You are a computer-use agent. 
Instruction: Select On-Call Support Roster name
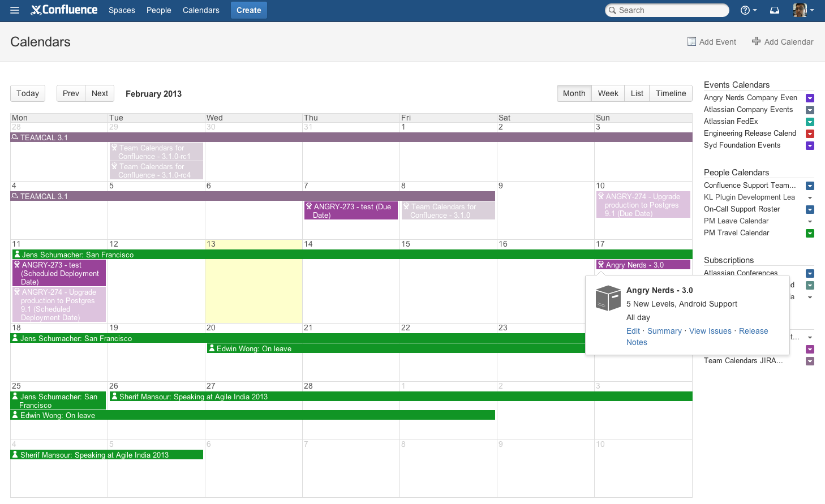[742, 209]
